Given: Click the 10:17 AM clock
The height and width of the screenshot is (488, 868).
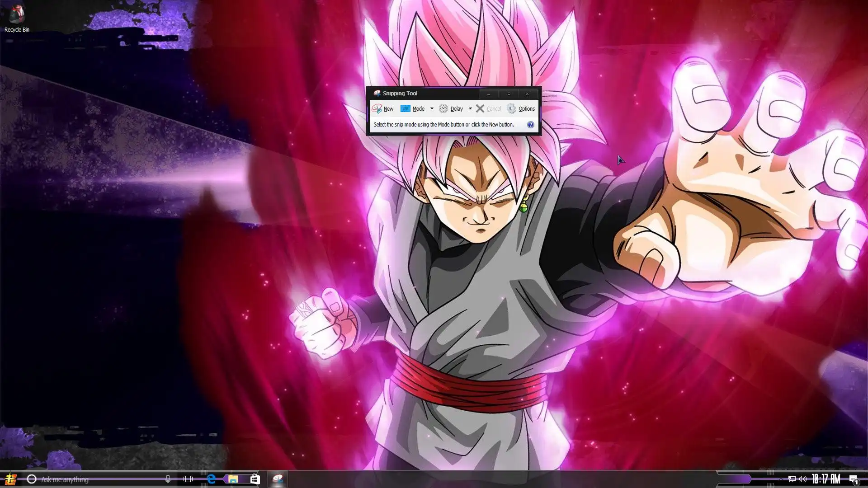Looking at the screenshot, I should click(x=826, y=479).
